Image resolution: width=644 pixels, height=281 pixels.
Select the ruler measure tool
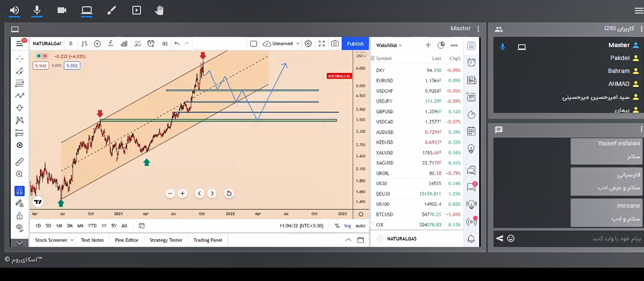coord(20,162)
